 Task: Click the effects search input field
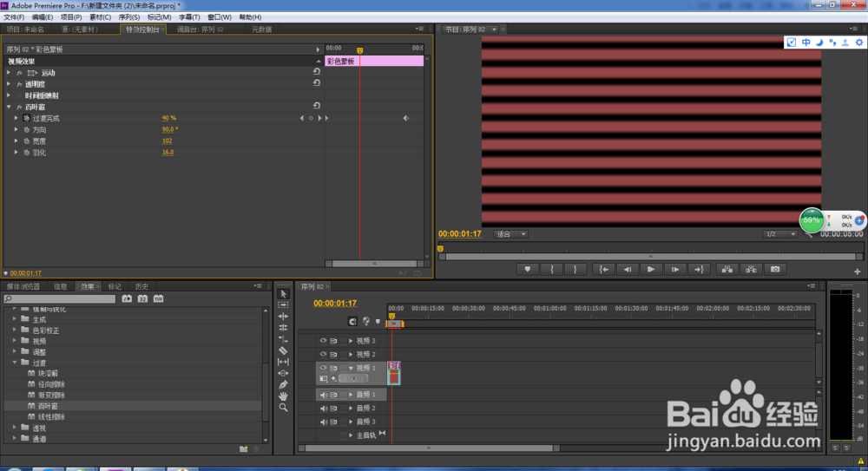click(60, 299)
